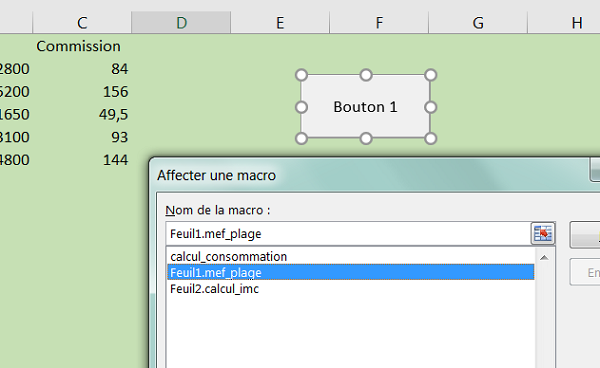600x368 pixels.
Task: Click the bottom-right resize handle of Bouton 1
Action: (430, 138)
